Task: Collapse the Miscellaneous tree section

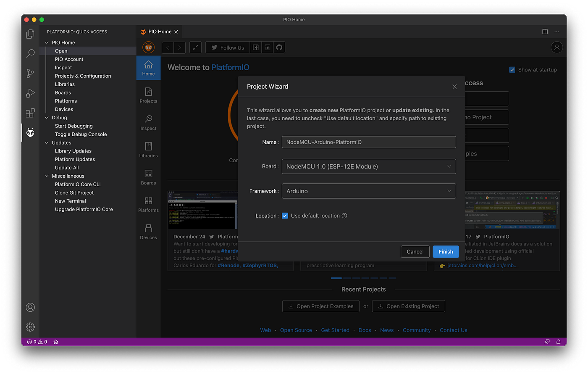Action: tap(47, 176)
